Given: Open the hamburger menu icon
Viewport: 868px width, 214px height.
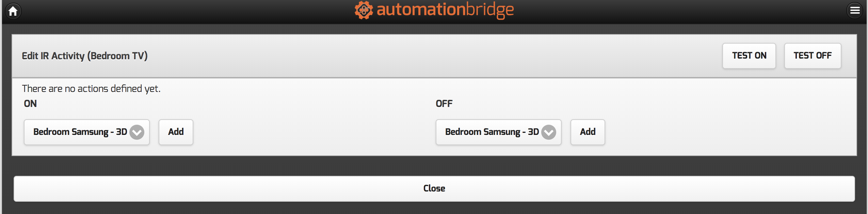Looking at the screenshot, I should click(854, 11).
